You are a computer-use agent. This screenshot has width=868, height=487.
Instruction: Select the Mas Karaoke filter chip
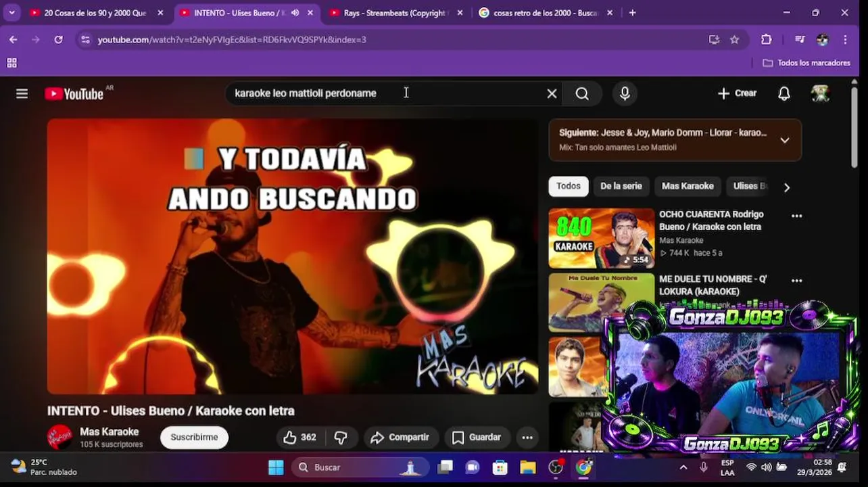click(688, 186)
